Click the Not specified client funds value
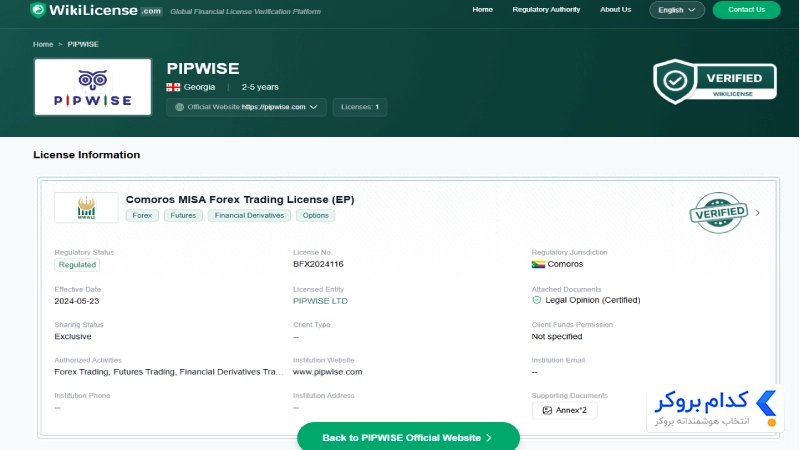 [557, 337]
